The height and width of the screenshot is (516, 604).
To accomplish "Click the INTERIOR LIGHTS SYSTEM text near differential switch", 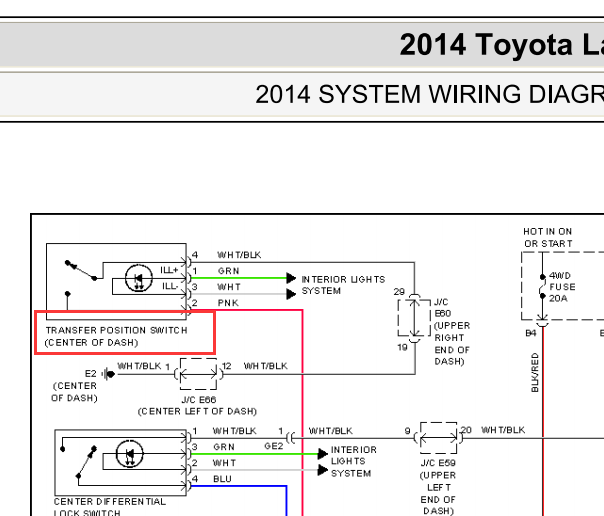I will pos(354,461).
